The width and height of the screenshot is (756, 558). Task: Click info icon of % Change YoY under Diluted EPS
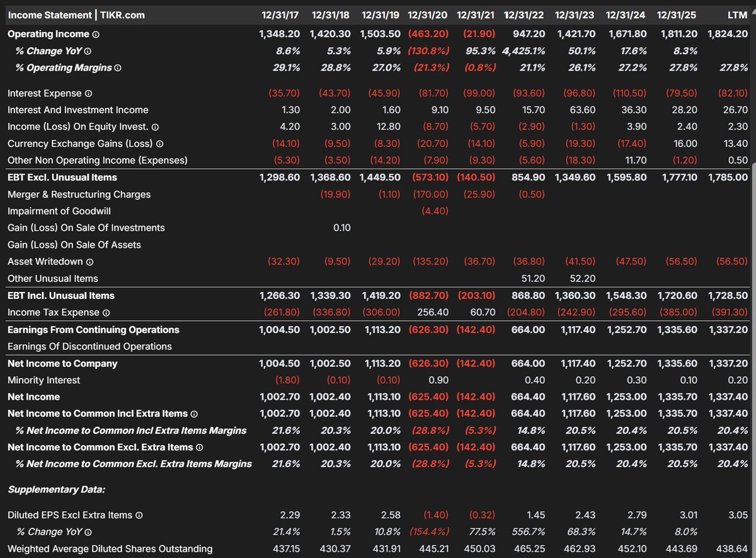pyautogui.click(x=88, y=532)
